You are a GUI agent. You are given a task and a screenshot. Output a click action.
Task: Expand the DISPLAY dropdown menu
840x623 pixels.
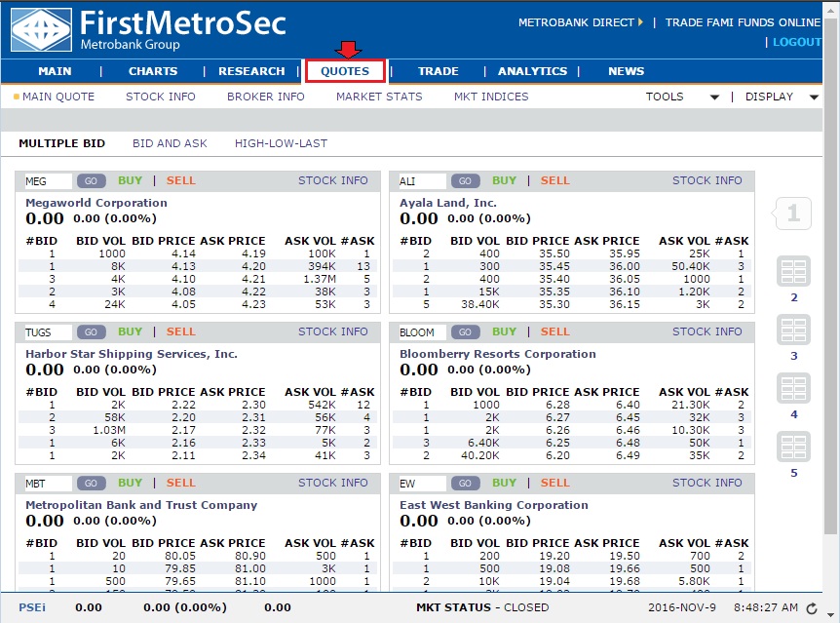[x=815, y=97]
